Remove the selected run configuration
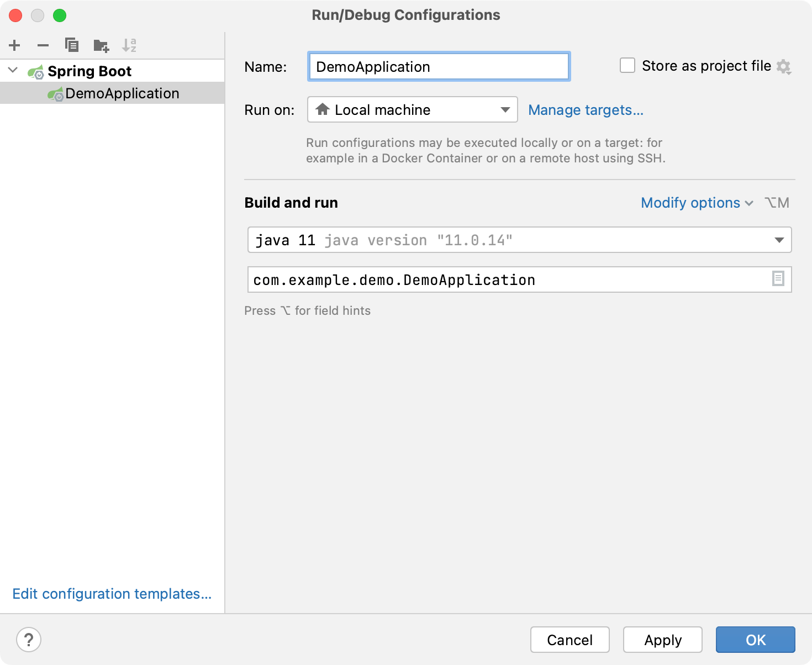The image size is (812, 665). 43,45
